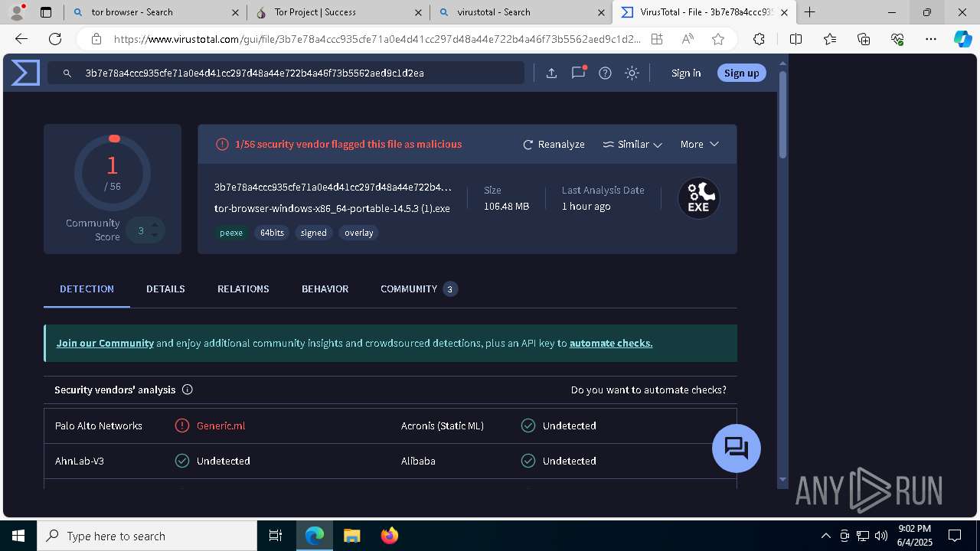The height and width of the screenshot is (551, 980).
Task: Open File Explorer from the taskbar
Action: point(351,536)
